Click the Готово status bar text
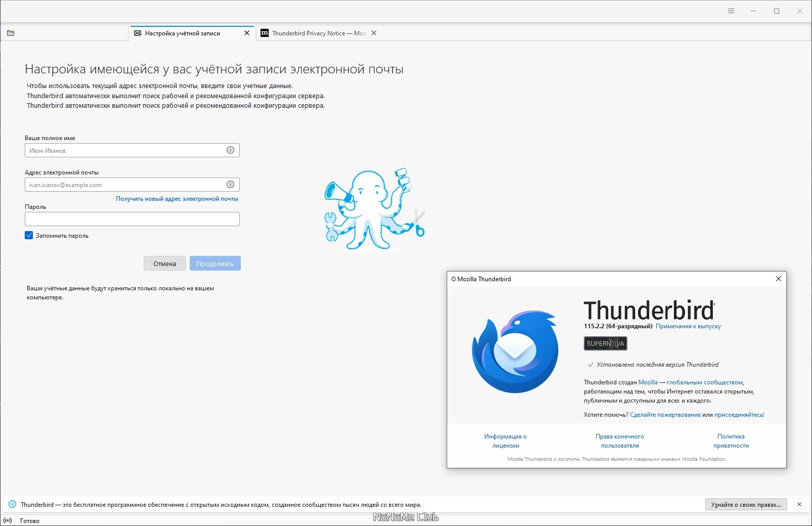The height and width of the screenshot is (526, 812). click(30, 520)
